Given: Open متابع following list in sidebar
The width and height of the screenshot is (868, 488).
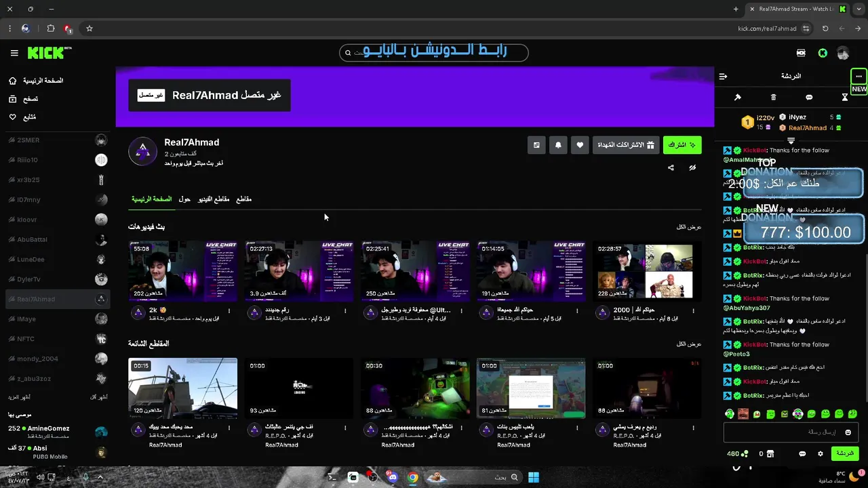Looking at the screenshot, I should click(22, 117).
